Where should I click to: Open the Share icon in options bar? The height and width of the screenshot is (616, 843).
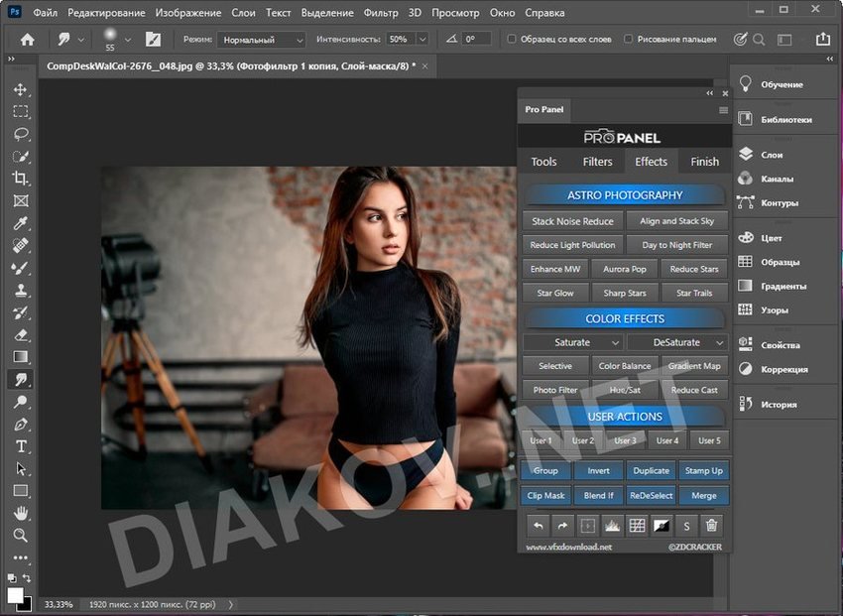823,39
